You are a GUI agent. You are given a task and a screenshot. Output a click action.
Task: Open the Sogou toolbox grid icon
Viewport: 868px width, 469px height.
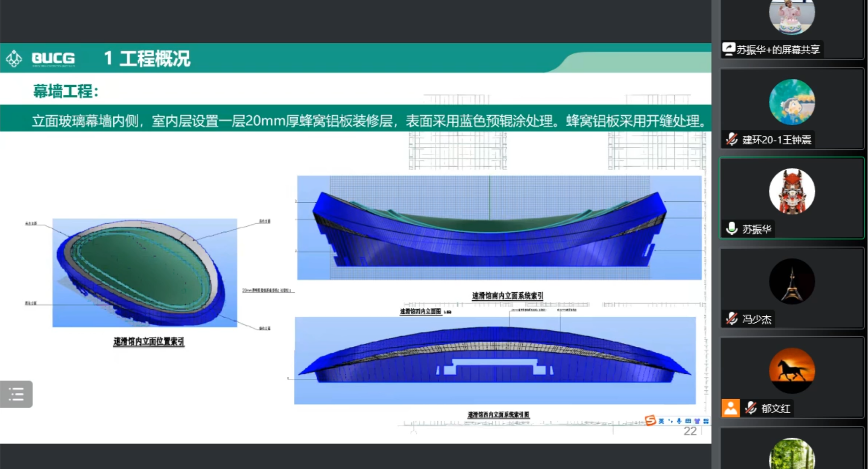706,421
